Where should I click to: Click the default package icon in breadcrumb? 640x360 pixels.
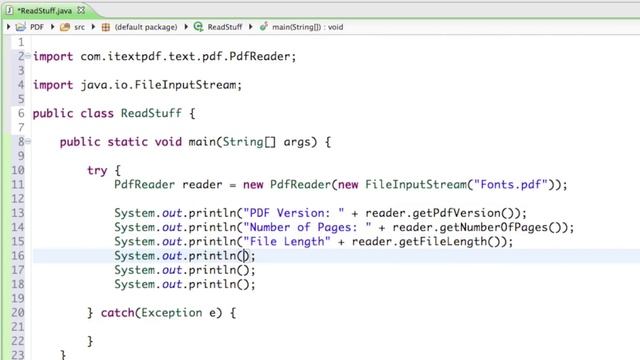pos(106,27)
